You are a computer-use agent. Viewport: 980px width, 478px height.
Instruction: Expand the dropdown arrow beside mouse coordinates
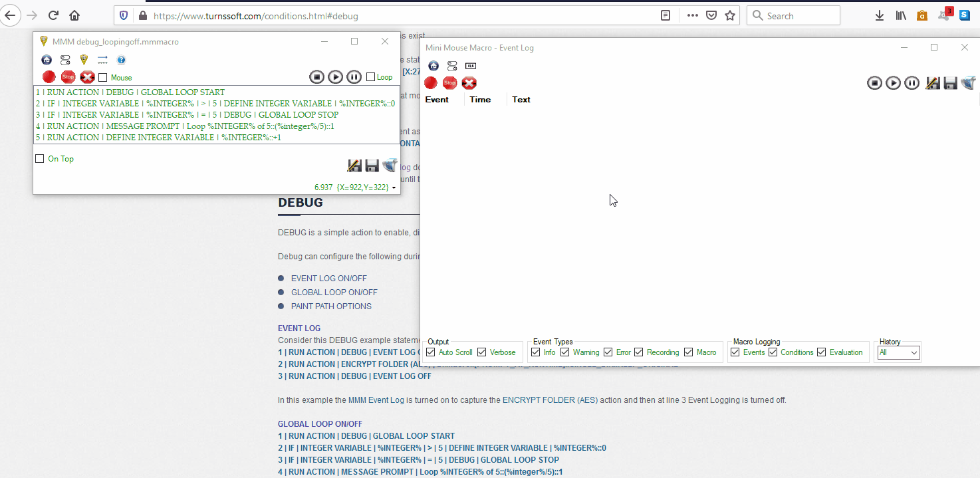(x=394, y=188)
